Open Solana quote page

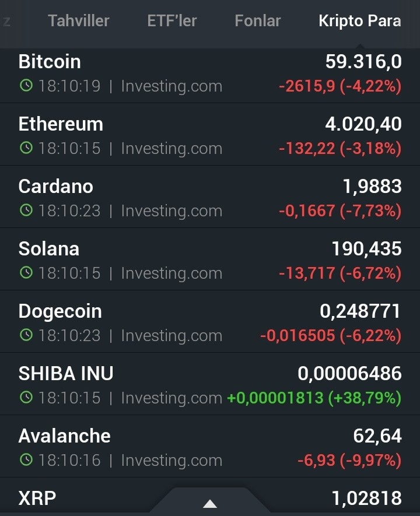pos(210,259)
